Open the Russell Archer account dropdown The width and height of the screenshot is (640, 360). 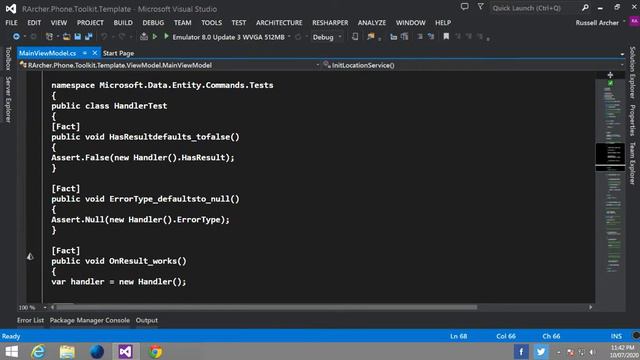coord(624,22)
